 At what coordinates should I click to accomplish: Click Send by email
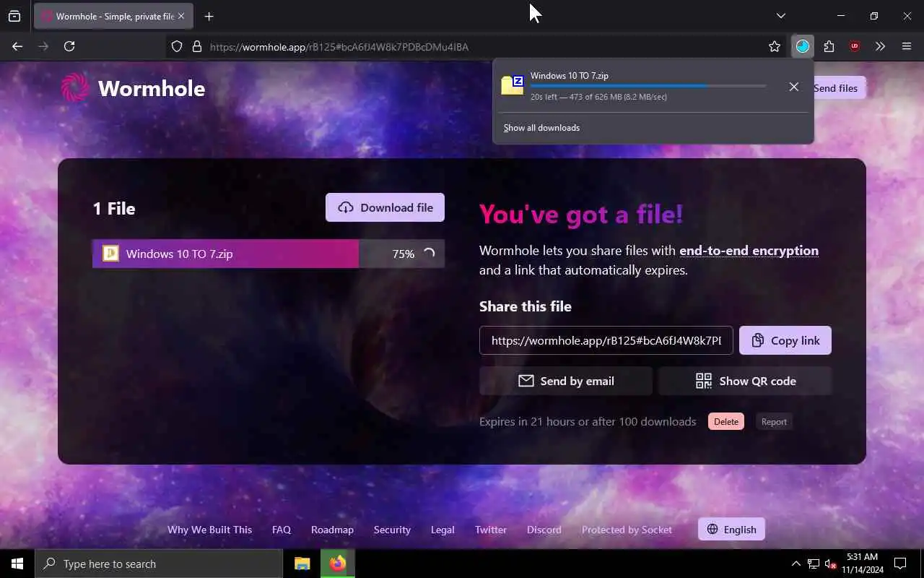[x=566, y=381]
